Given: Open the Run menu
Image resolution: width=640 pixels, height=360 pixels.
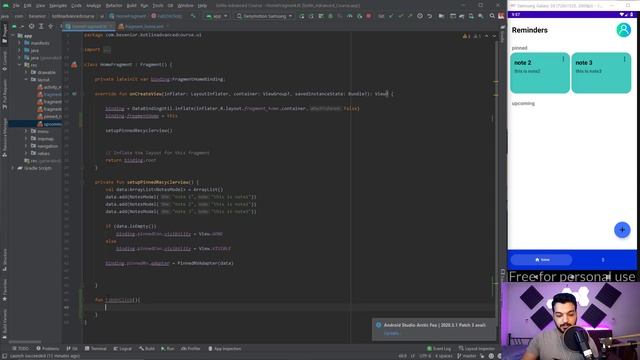Looking at the screenshot, I should pyautogui.click(x=144, y=6).
